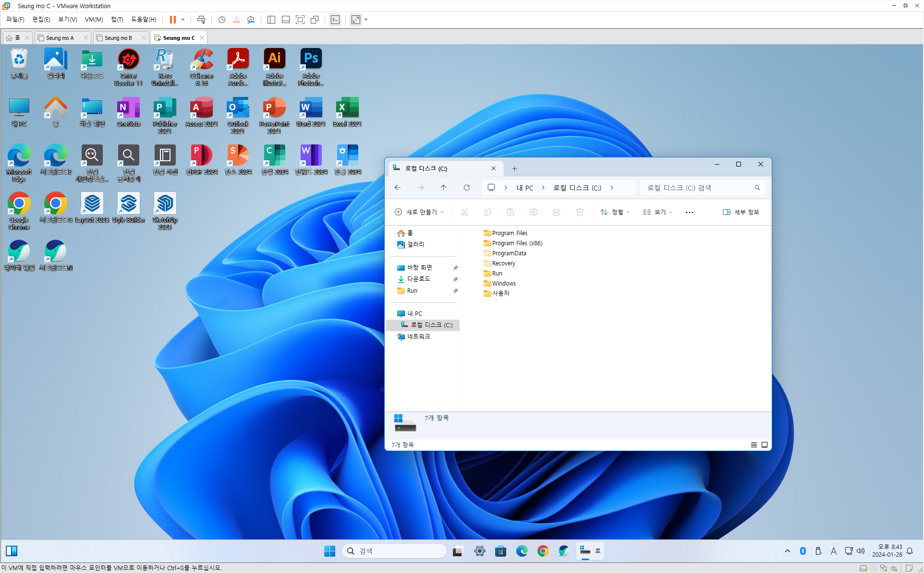The image size is (924, 573).
Task: Open the view (보기) dropdown in Explorer
Action: coord(657,212)
